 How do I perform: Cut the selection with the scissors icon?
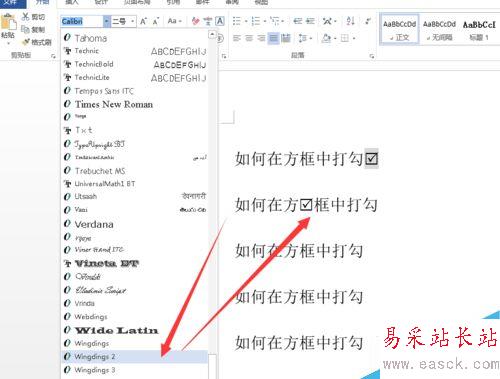pyautogui.click(x=25, y=16)
